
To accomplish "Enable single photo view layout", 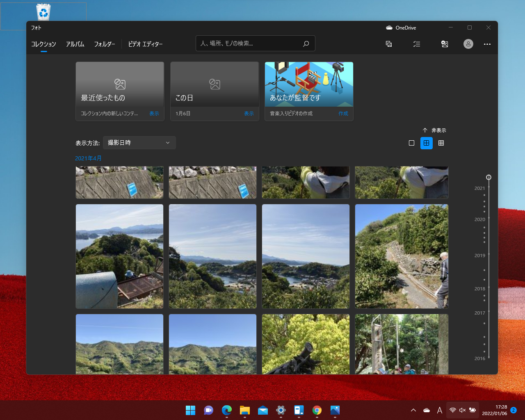I will tap(411, 143).
